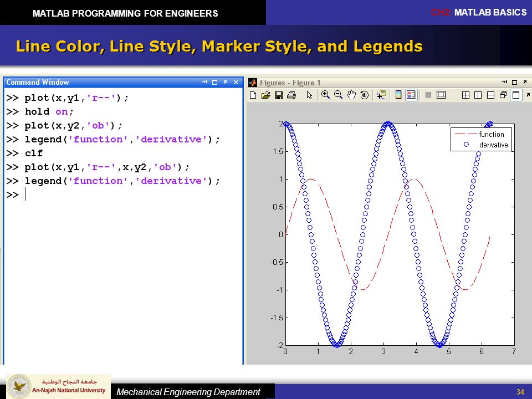Insert a colorbar using the toolbar icon
Viewport: 532px width, 399px height.
[x=398, y=95]
